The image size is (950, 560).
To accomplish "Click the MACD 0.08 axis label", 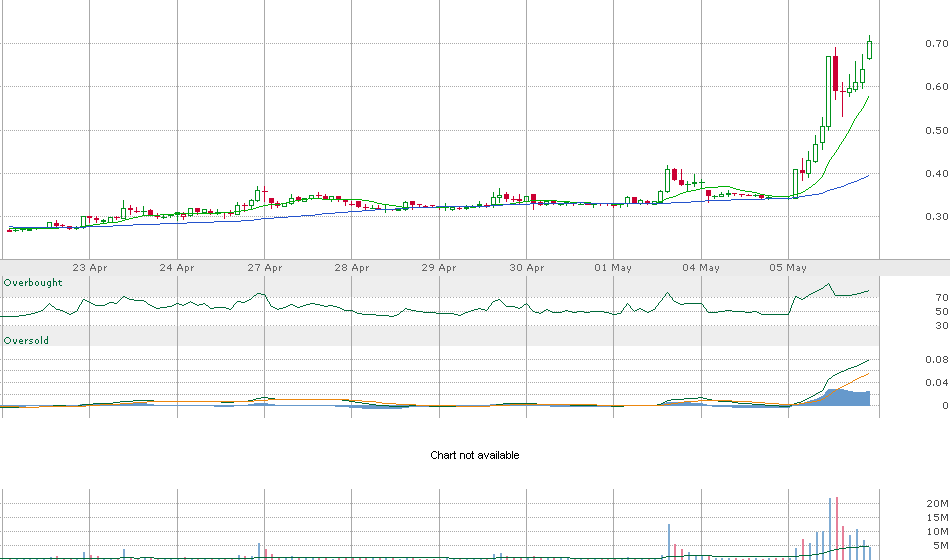I will pyautogui.click(x=937, y=360).
